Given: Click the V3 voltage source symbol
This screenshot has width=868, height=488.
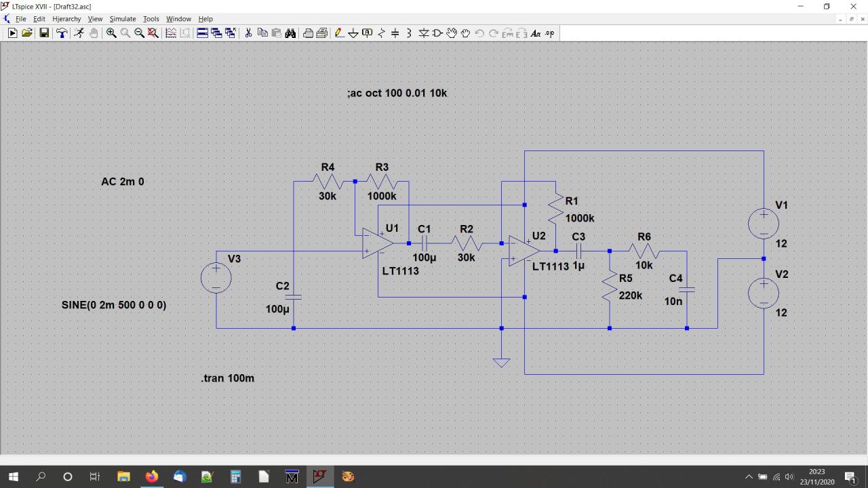Looking at the screenshot, I should coord(216,279).
